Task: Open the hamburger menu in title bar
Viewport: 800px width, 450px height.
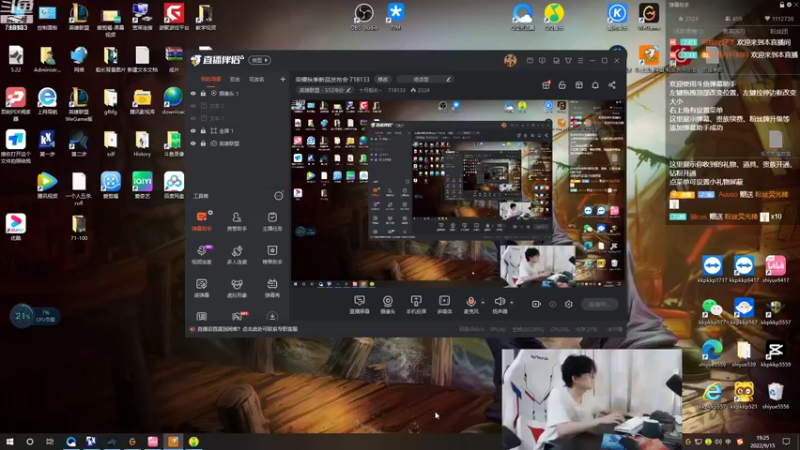Action: pyautogui.click(x=580, y=61)
